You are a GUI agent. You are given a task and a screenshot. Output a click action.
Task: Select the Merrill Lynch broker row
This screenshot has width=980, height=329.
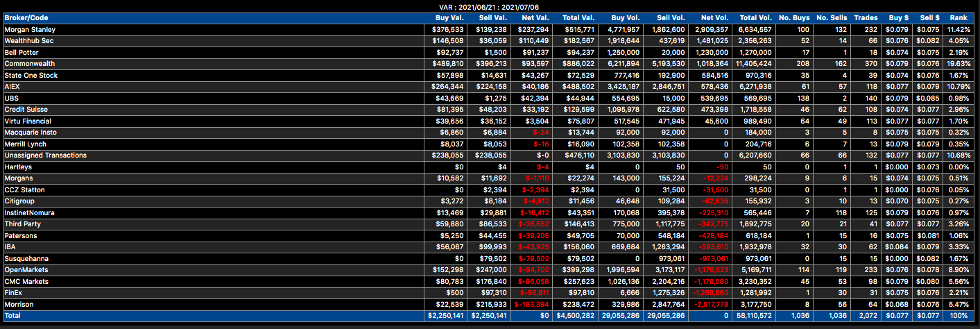490,144
